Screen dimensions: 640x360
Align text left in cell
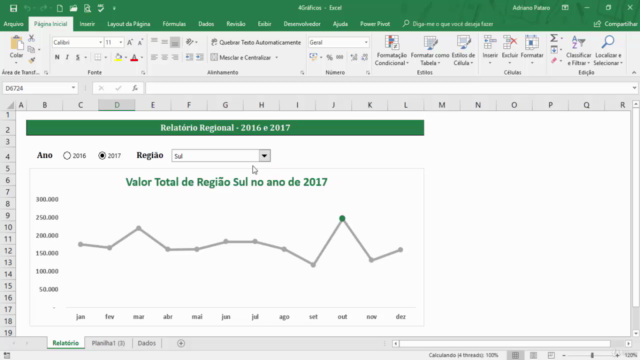154,58
